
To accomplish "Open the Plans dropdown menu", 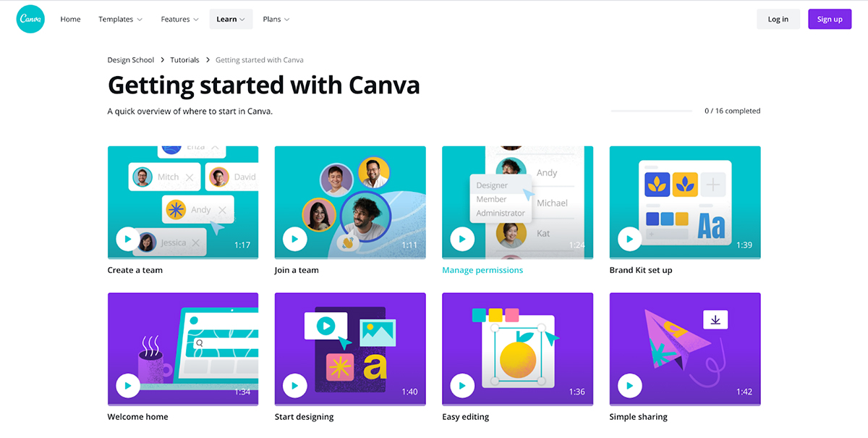I will (276, 20).
